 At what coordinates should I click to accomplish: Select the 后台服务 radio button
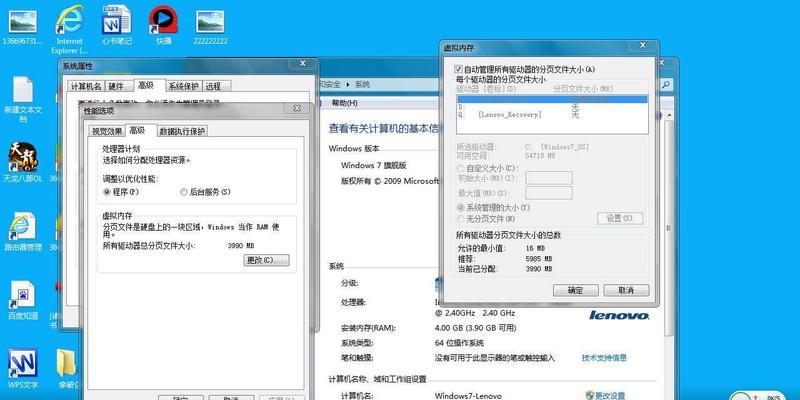click(184, 192)
